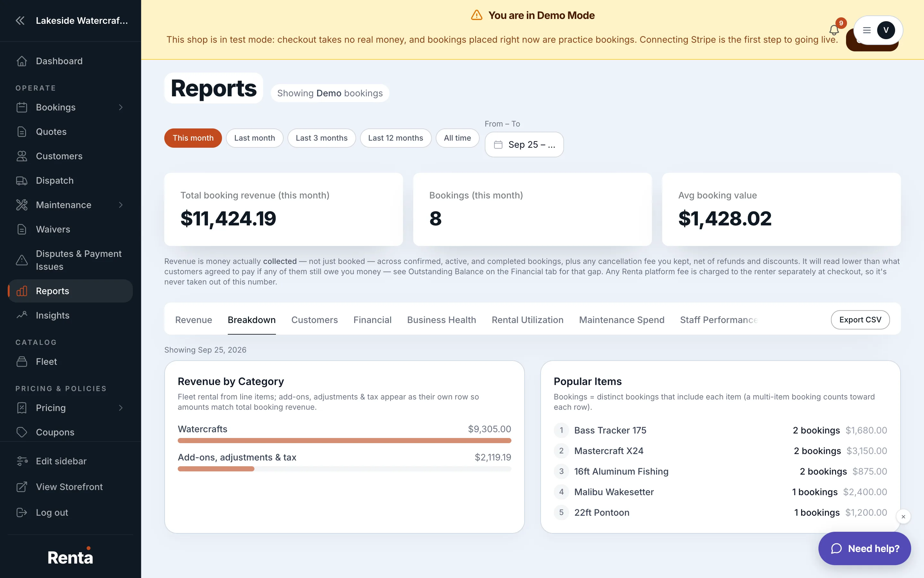
Task: Click the Pricing percent icon
Action: pyautogui.click(x=22, y=408)
